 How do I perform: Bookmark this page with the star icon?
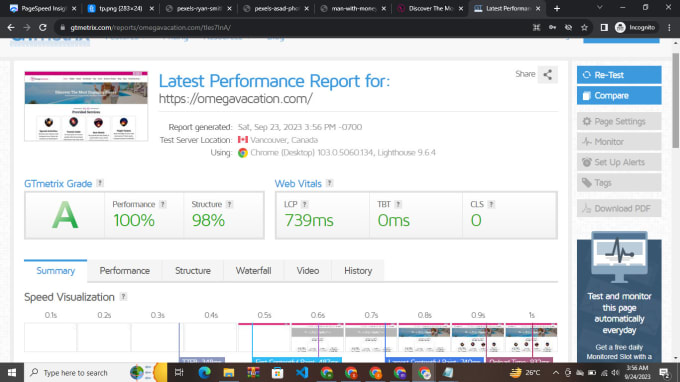click(x=584, y=27)
